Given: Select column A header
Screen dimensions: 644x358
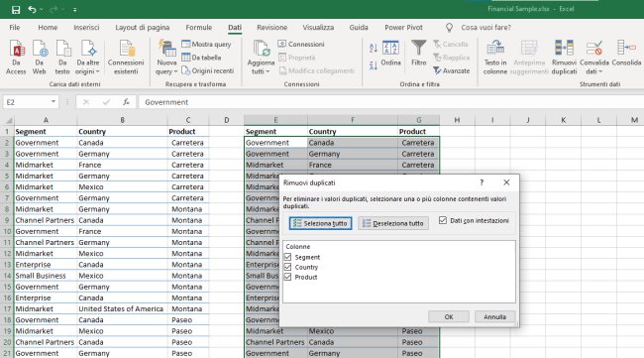Looking at the screenshot, I should [46, 120].
